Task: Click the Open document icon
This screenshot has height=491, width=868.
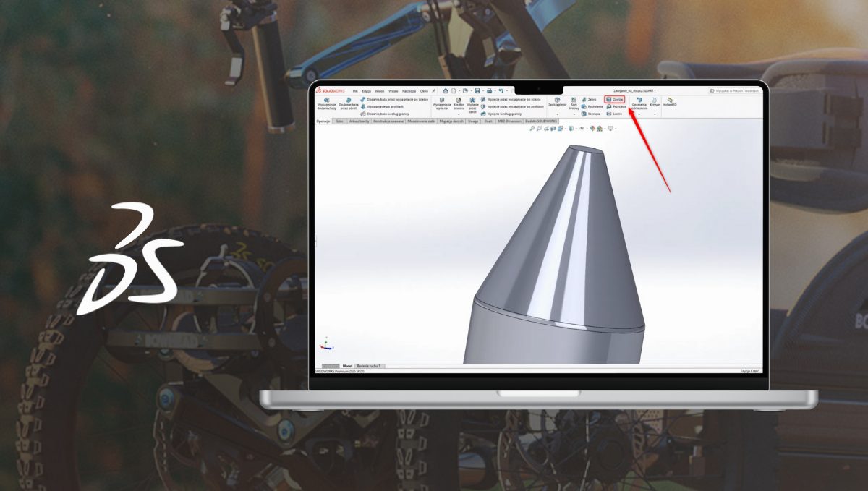Action: (465, 91)
